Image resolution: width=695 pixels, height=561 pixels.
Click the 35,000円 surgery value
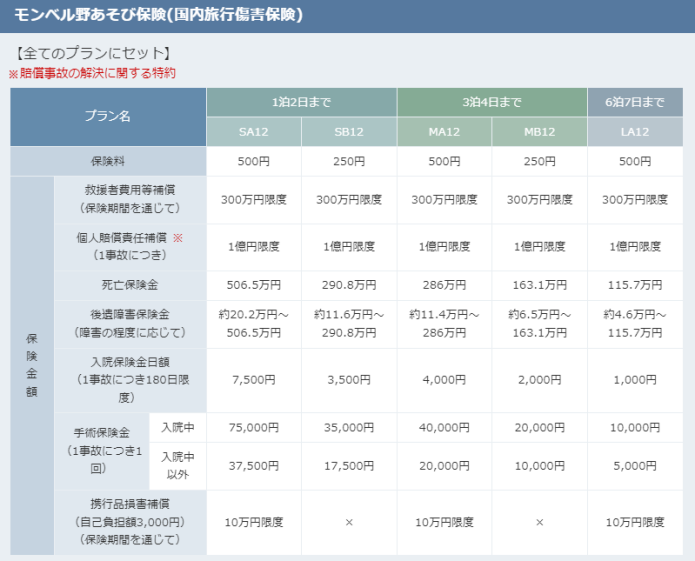pyautogui.click(x=349, y=428)
